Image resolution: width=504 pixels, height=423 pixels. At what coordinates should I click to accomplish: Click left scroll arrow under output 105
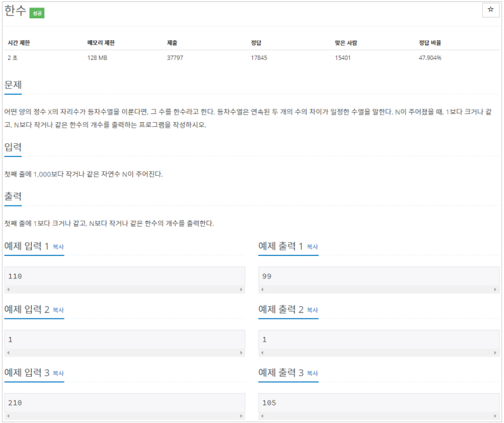click(263, 416)
